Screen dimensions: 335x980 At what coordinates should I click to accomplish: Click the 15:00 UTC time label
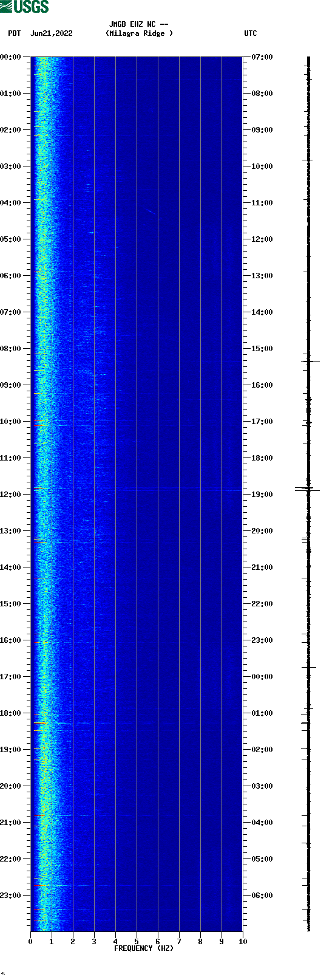[262, 349]
